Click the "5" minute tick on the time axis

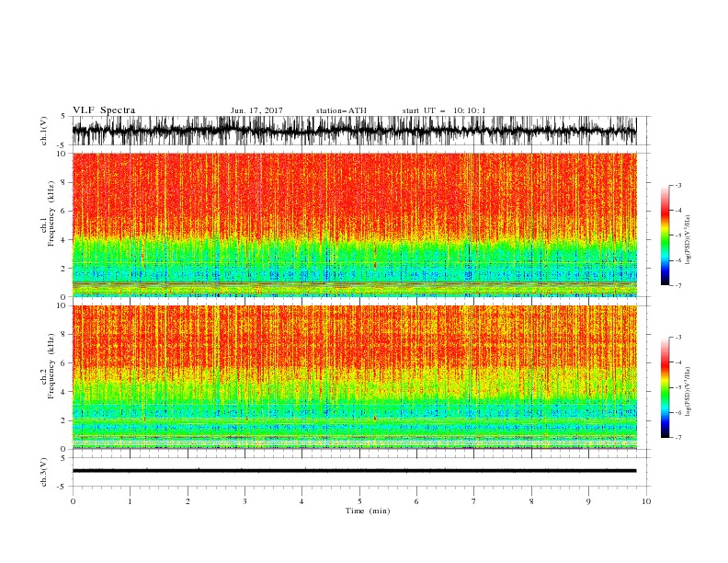tap(359, 501)
